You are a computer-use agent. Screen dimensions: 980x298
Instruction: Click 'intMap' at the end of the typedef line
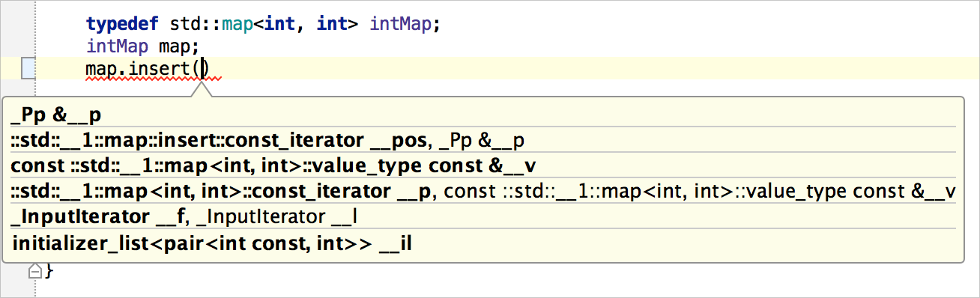401,23
